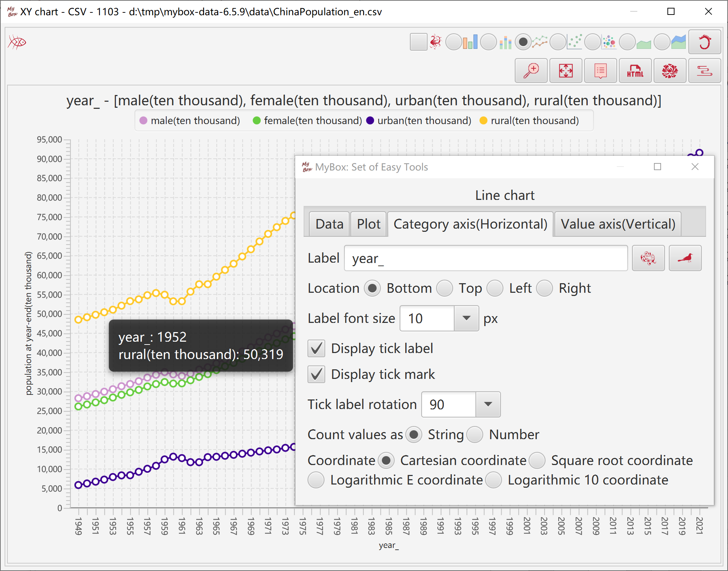Click the red bird button beside Label field
The width and height of the screenshot is (728, 571).
pos(685,258)
